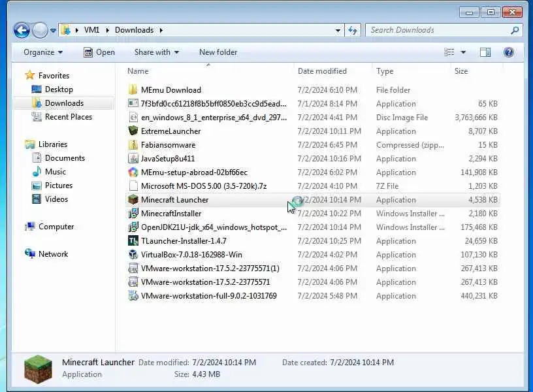Click the VMware-workstation-full-9.0.2-1031769 icon
Image resolution: width=533 pixels, height=392 pixels.
click(133, 296)
